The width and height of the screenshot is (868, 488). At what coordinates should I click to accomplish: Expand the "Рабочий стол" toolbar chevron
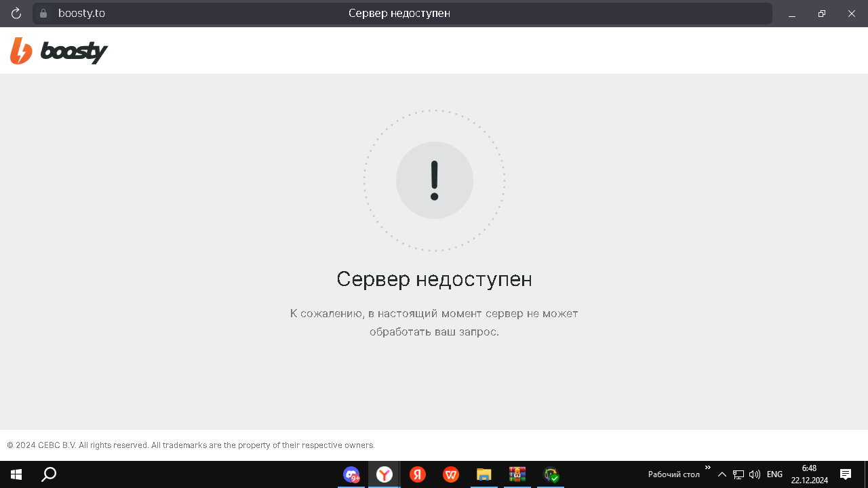[x=708, y=468]
